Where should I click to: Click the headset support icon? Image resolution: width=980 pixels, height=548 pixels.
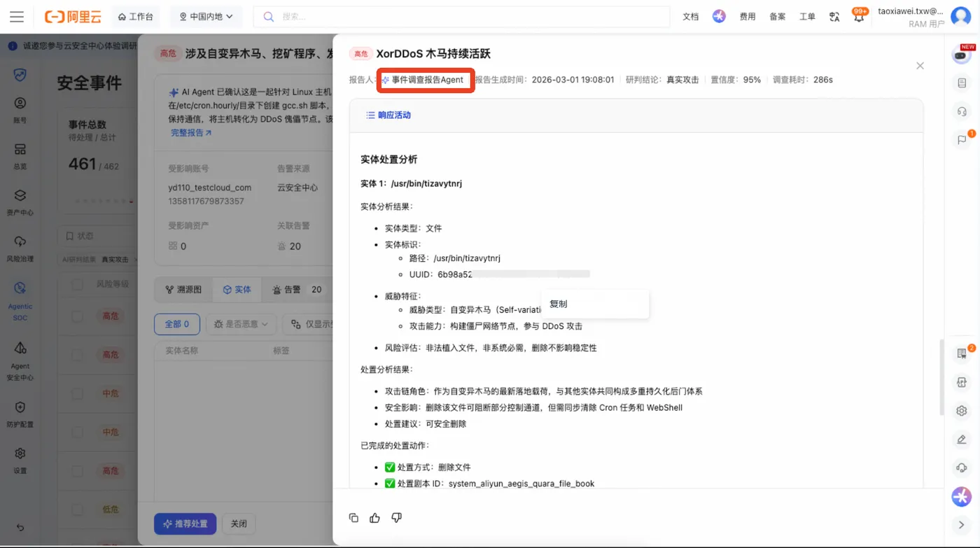pyautogui.click(x=962, y=111)
